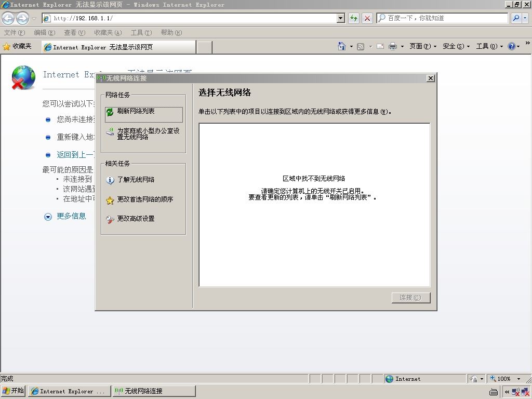The width and height of the screenshot is (532, 399).
Task: Click the protected mode status icon
Action: 474,379
